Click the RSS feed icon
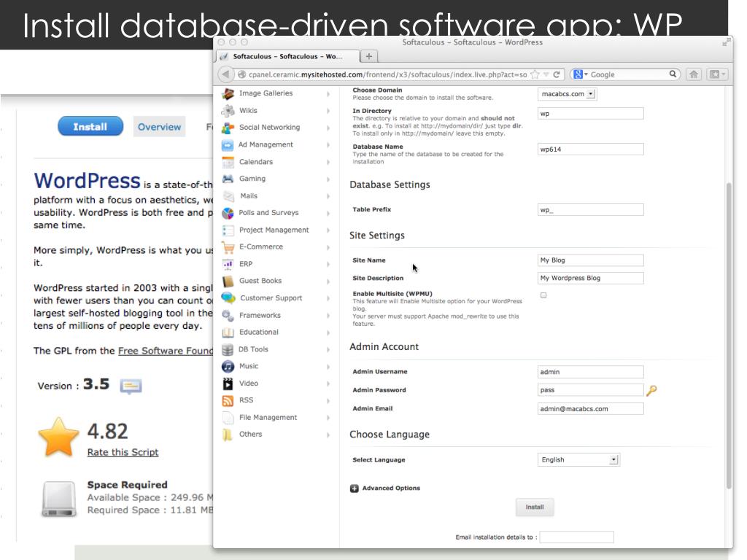The height and width of the screenshot is (560, 747). point(228,400)
